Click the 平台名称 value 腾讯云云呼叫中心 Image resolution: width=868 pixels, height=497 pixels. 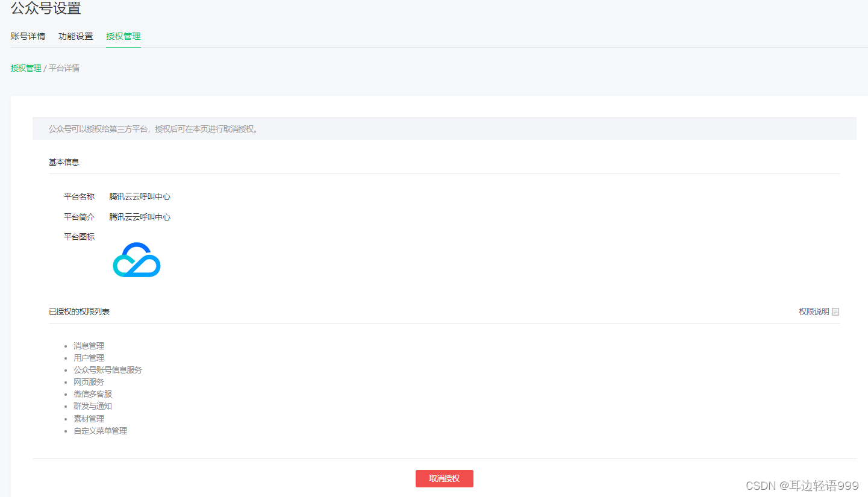pos(140,196)
